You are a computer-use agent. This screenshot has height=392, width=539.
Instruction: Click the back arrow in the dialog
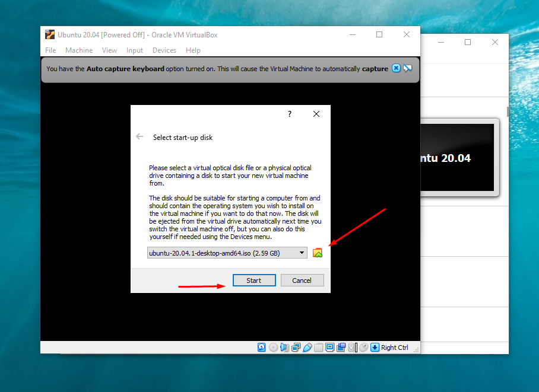(x=139, y=136)
